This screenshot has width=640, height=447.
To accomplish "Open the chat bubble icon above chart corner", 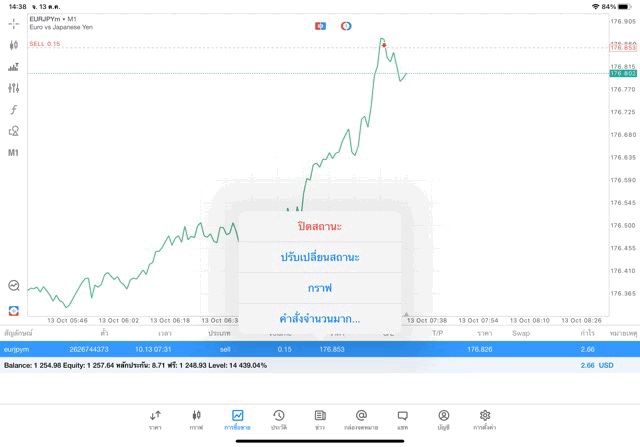I will coord(14,285).
